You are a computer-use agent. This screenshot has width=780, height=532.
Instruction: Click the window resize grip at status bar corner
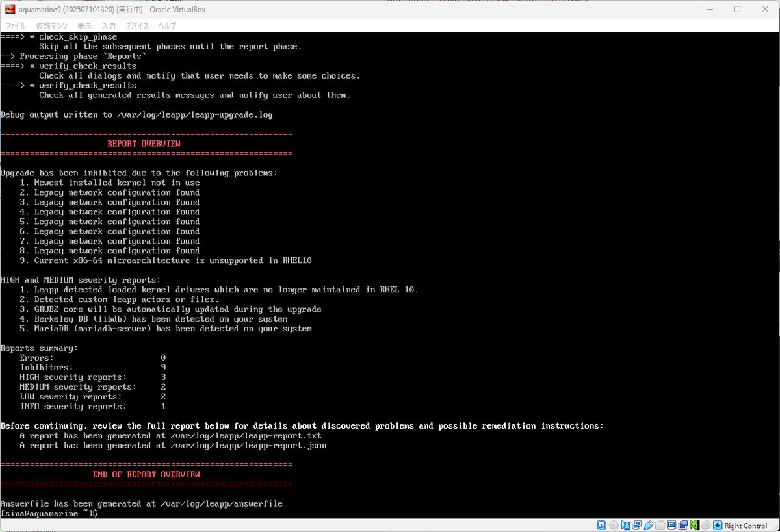coord(775,527)
